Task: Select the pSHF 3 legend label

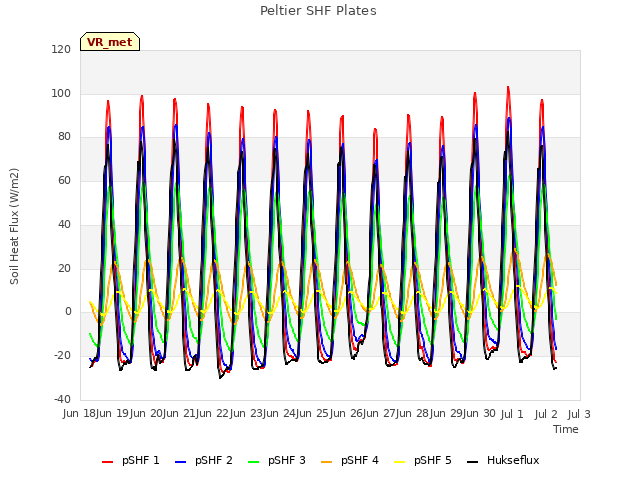Action: (287, 460)
